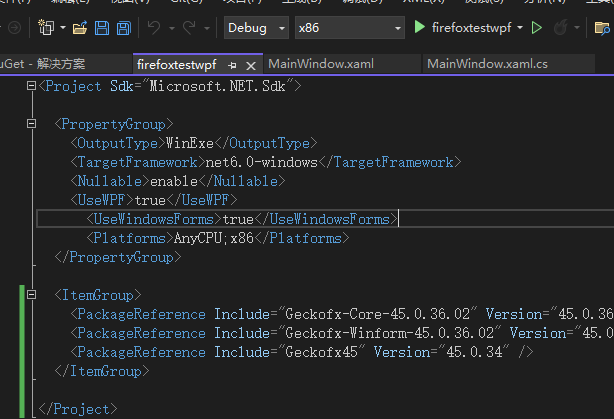
Task: Open the Debug configuration dropdown
Action: (x=256, y=28)
